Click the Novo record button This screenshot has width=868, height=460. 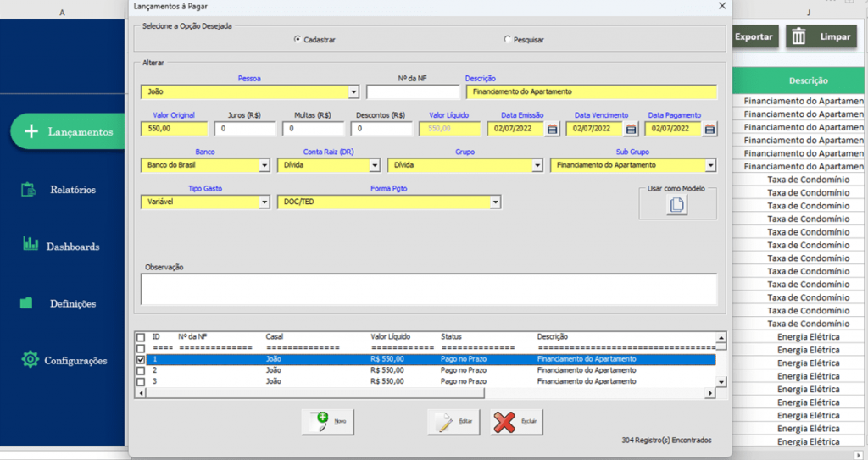pos(328,422)
